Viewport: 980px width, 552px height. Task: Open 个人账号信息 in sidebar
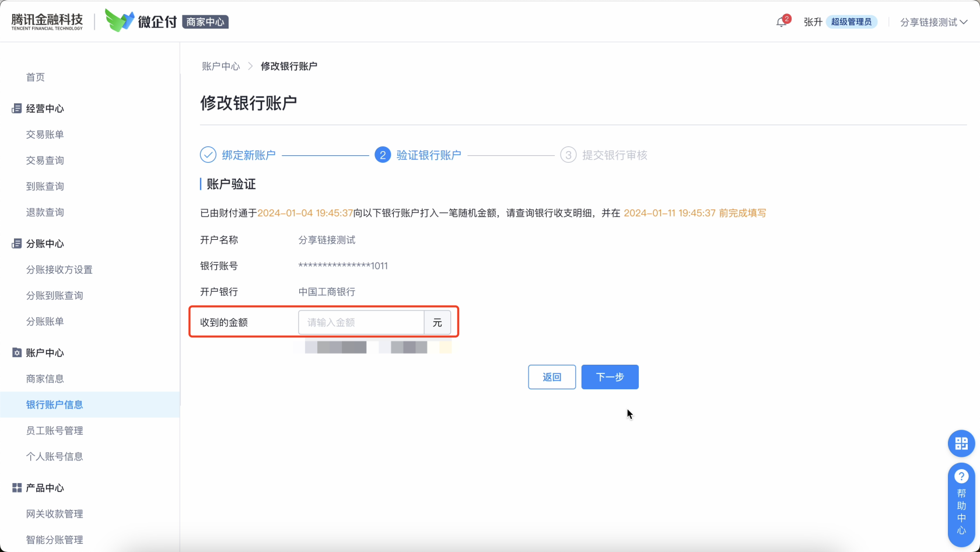click(54, 456)
